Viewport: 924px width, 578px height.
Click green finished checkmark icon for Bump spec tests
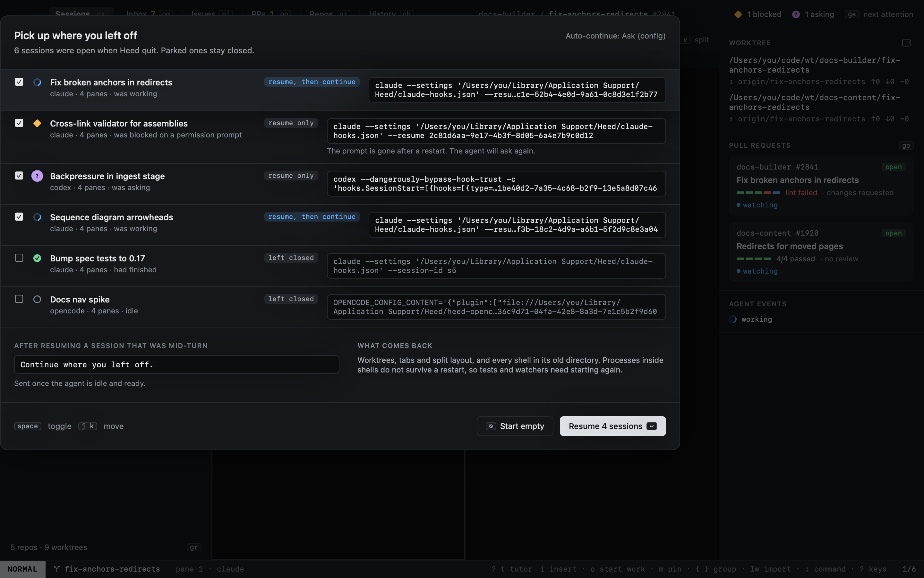[37, 258]
